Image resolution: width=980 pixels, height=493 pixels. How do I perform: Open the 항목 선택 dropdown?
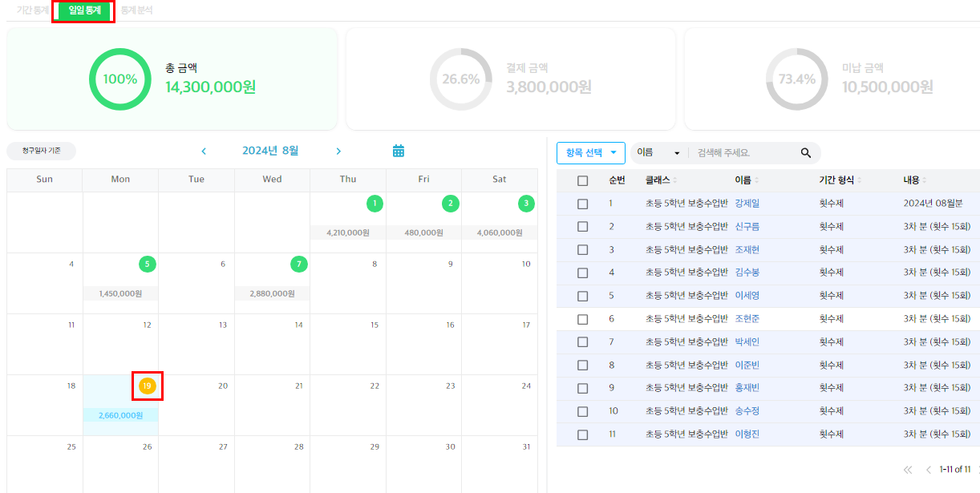point(590,153)
